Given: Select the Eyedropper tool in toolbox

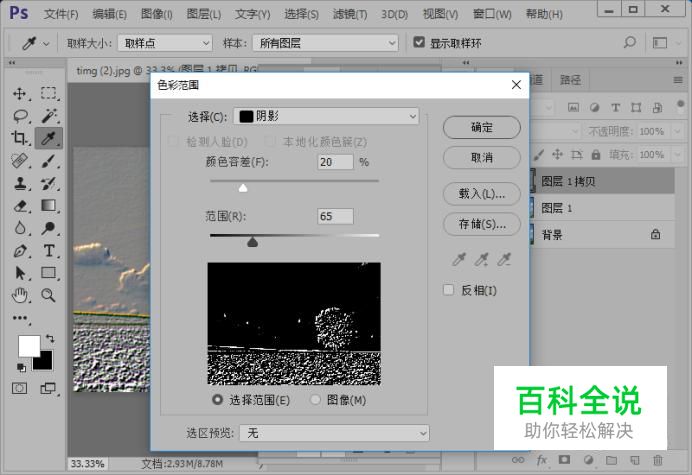Looking at the screenshot, I should coord(49,138).
